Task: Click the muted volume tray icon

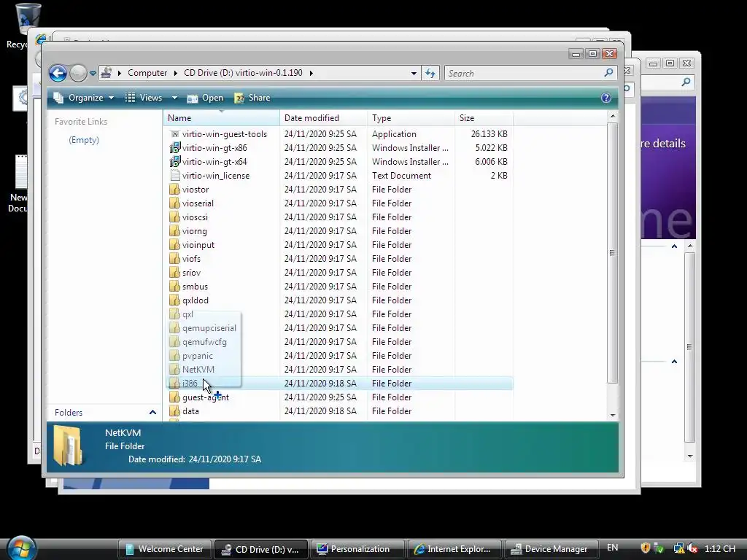Action: click(x=693, y=548)
